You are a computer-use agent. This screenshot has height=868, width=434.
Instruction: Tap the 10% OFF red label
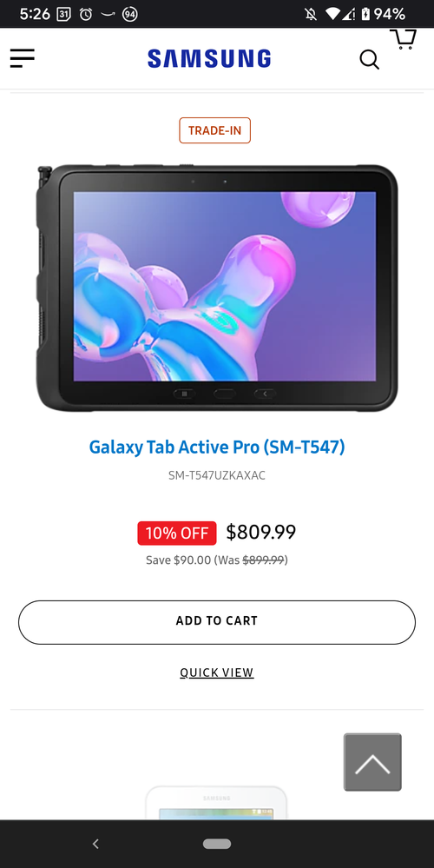177,533
